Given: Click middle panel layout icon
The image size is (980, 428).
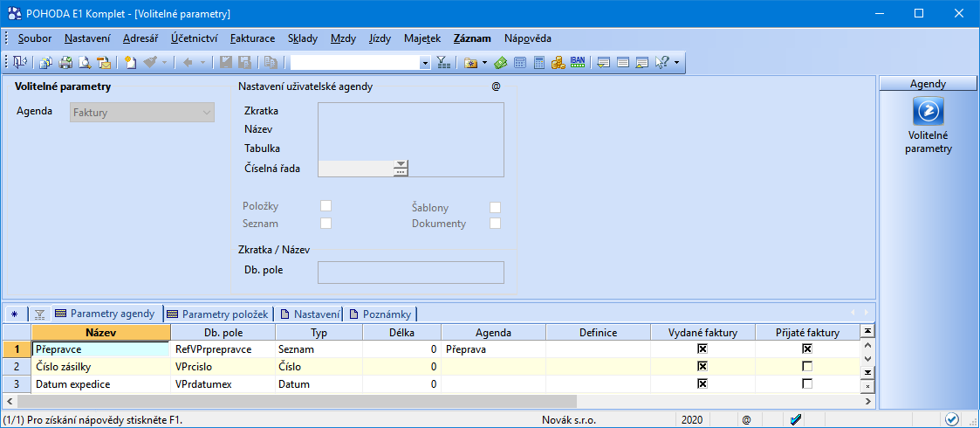Looking at the screenshot, I should point(622,62).
